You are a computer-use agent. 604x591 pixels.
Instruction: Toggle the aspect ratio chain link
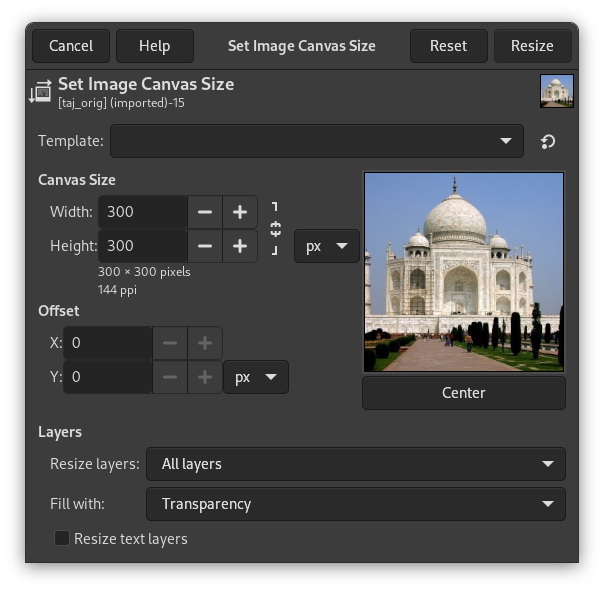click(x=275, y=229)
